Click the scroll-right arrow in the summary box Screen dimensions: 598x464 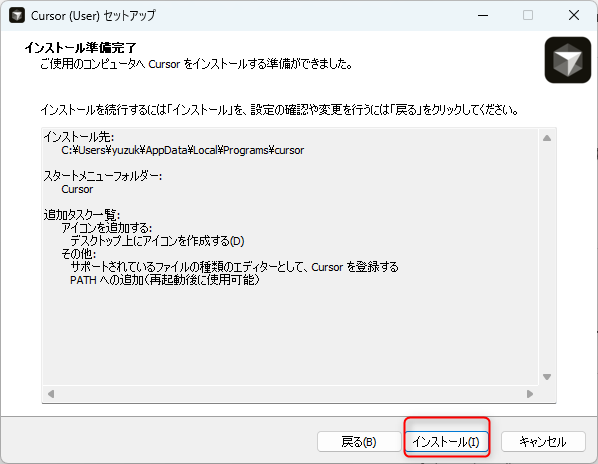530,393
